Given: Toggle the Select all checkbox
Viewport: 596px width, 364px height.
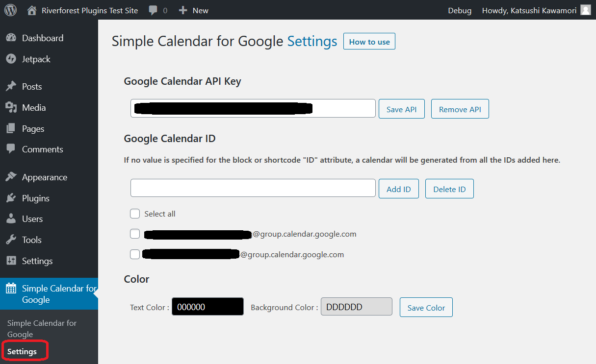Looking at the screenshot, I should pos(135,214).
